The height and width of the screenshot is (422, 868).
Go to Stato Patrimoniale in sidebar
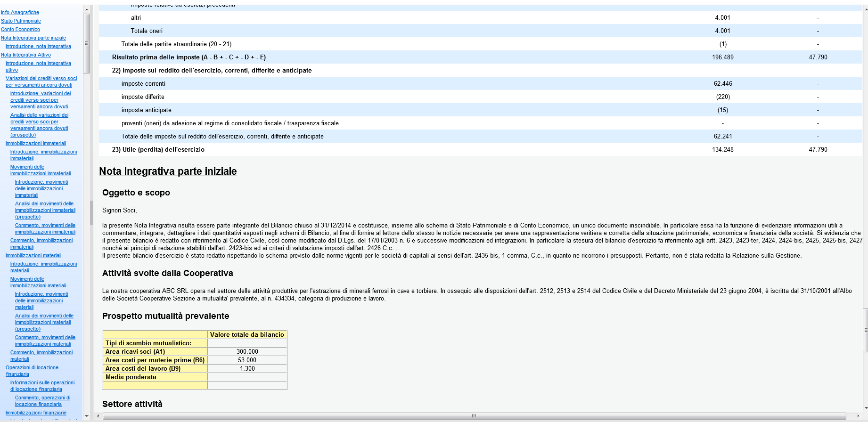pyautogui.click(x=21, y=21)
